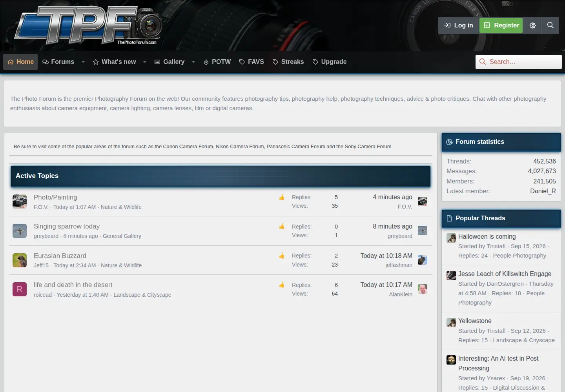Click the Threads count 452,536

click(x=545, y=162)
